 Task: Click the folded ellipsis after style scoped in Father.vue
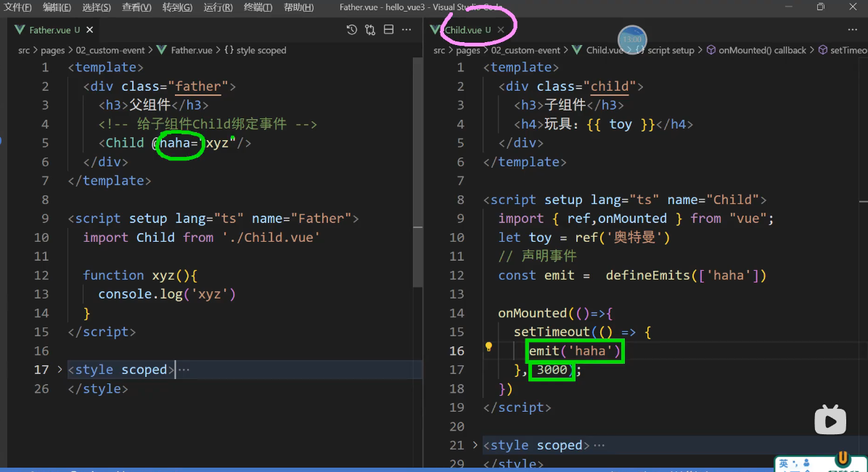tap(184, 370)
